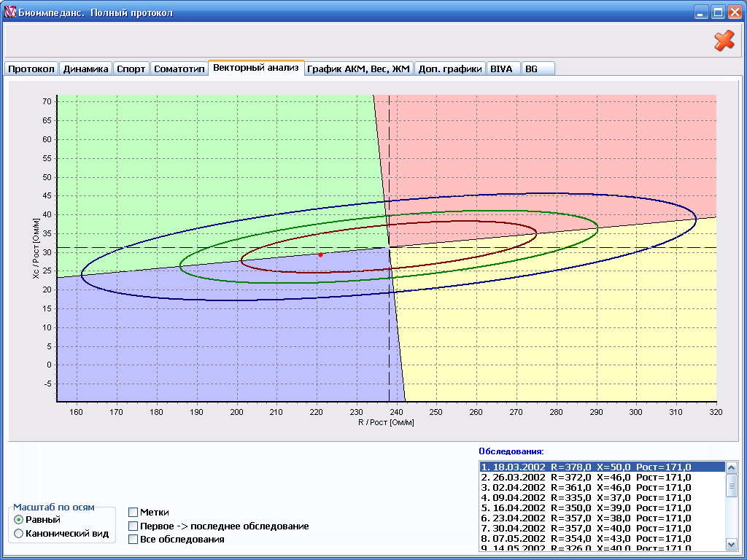Open the Протокол tab
Viewport: 747px width, 560px height.
click(x=31, y=69)
